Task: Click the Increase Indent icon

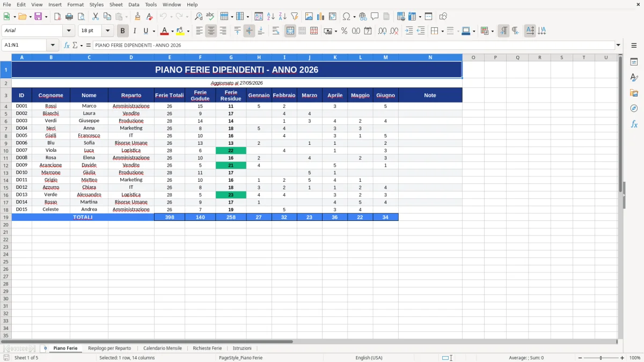Action: tap(409, 31)
